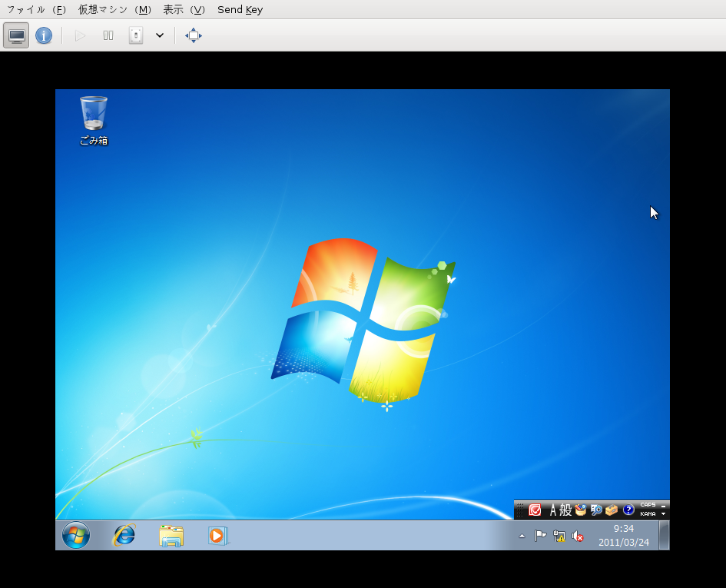Click the network warning tray icon

(x=559, y=536)
